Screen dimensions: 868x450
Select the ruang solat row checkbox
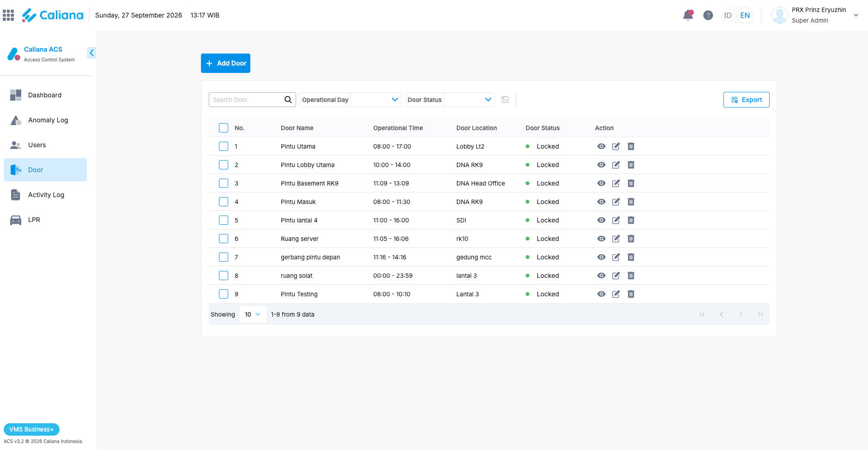pos(224,276)
